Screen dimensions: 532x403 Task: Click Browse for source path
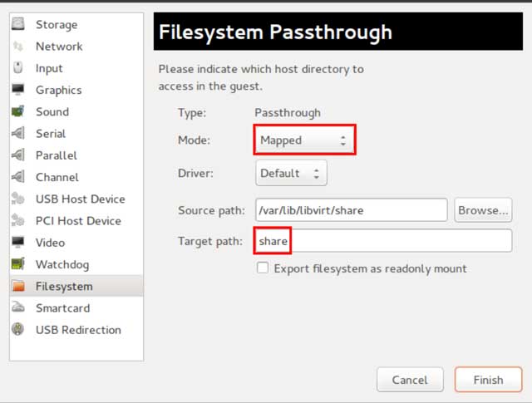coord(483,210)
